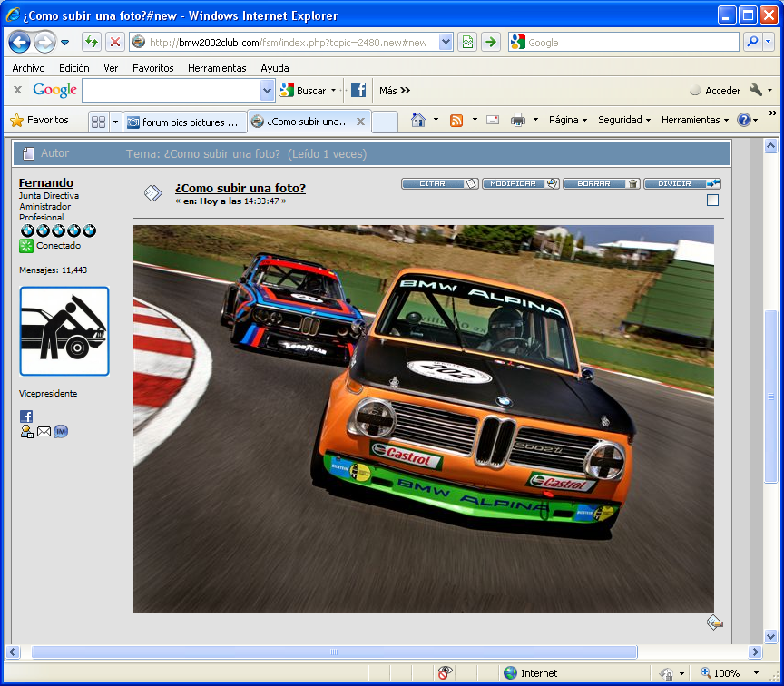This screenshot has width=784, height=686.
Task: Open the search provider dropdown arrow
Action: pyautogui.click(x=769, y=42)
